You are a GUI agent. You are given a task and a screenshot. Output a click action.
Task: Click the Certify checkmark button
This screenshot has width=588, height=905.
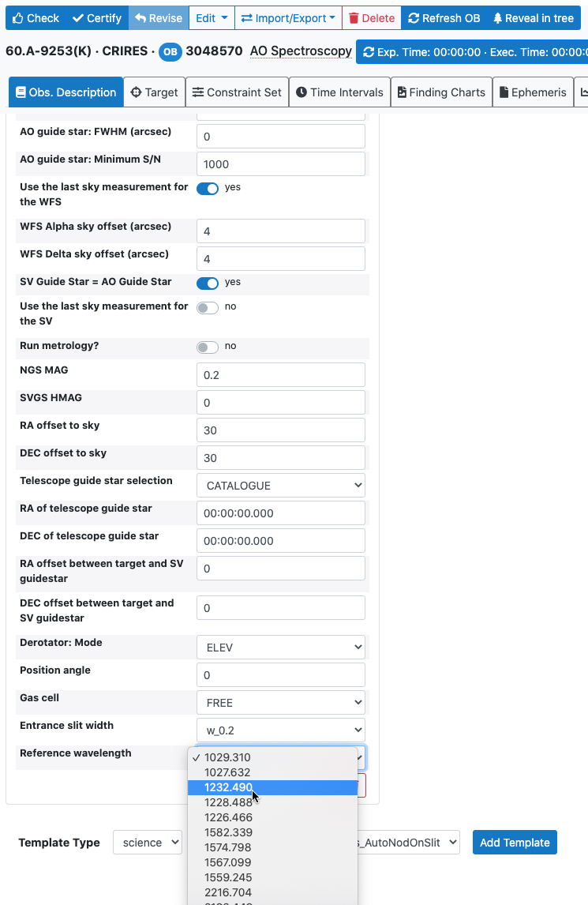coord(96,17)
